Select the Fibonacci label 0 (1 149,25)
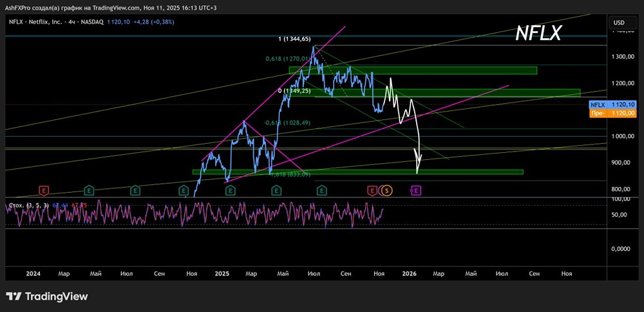Viewport: 644px width, 312px height. pyautogui.click(x=294, y=90)
